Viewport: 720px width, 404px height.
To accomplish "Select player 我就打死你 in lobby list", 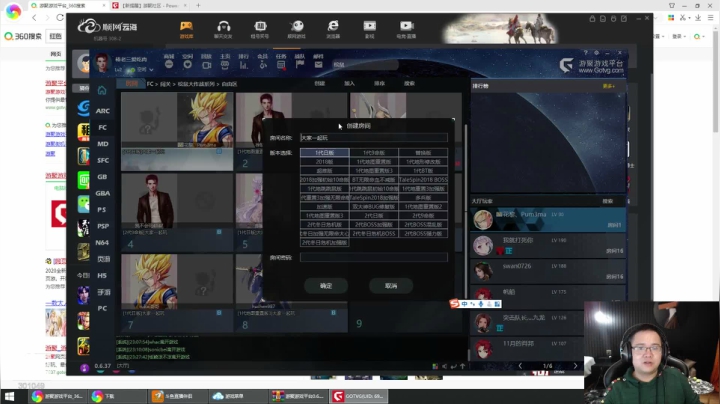I will 548,245.
